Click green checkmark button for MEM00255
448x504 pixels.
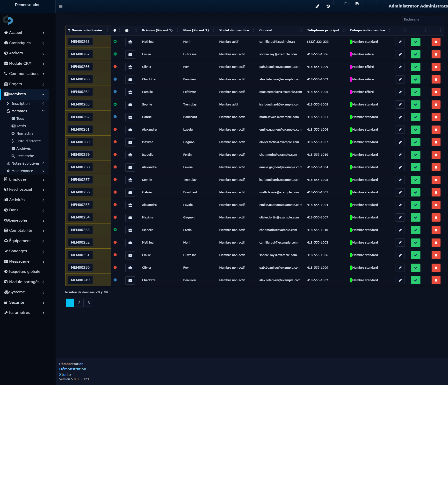pos(415,205)
